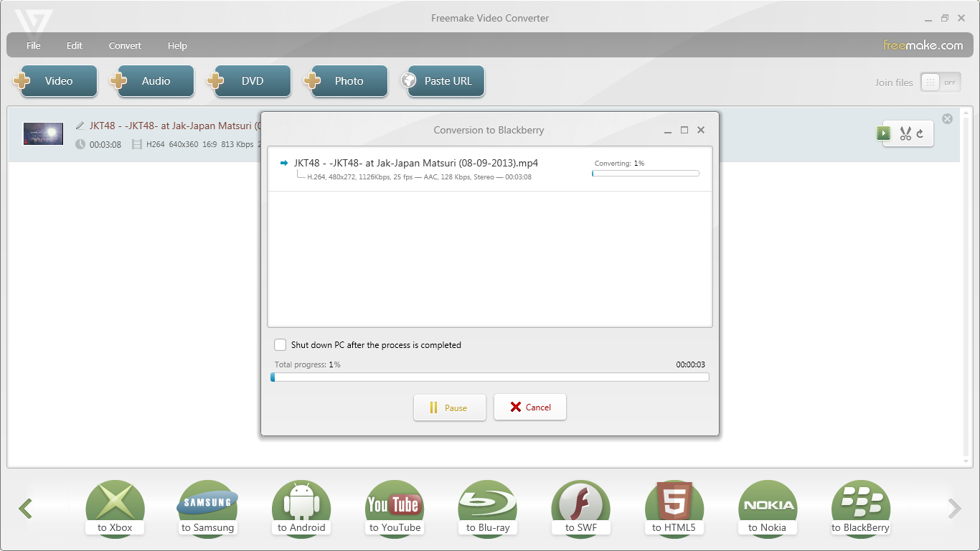
Task: Open the Edit menu
Action: point(75,46)
